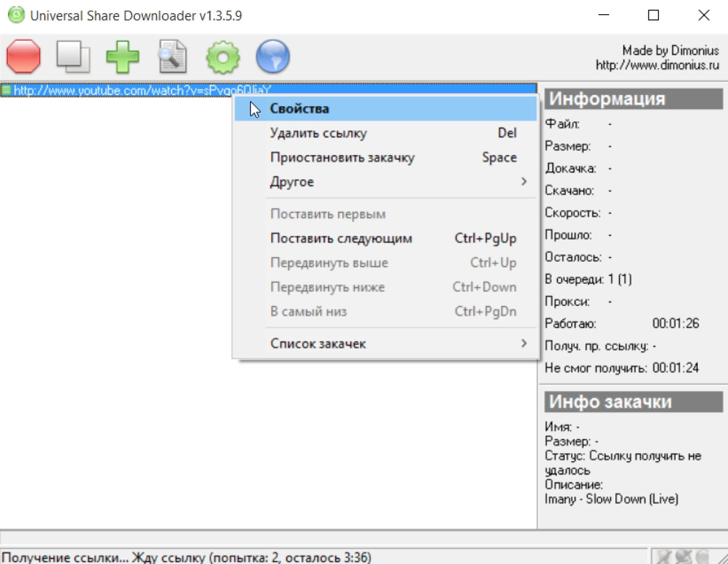Click the Инфо закачки panel header
Screen dimensions: 728x564
click(634, 402)
